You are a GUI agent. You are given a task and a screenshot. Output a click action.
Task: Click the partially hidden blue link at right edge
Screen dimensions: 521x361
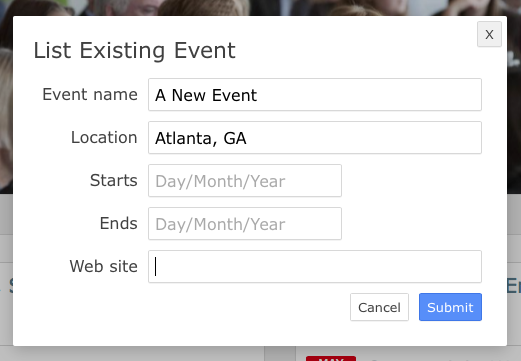pyautogui.click(x=514, y=286)
